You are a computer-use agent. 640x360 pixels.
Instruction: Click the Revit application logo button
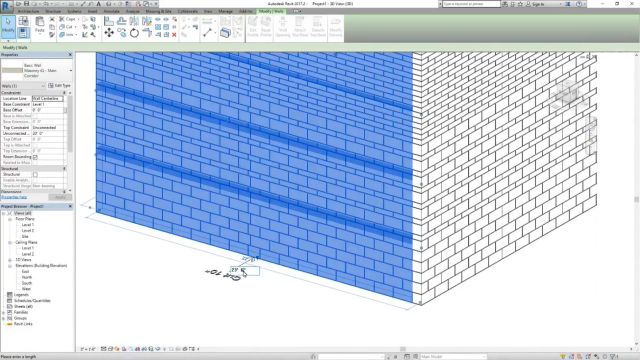coord(6,6)
